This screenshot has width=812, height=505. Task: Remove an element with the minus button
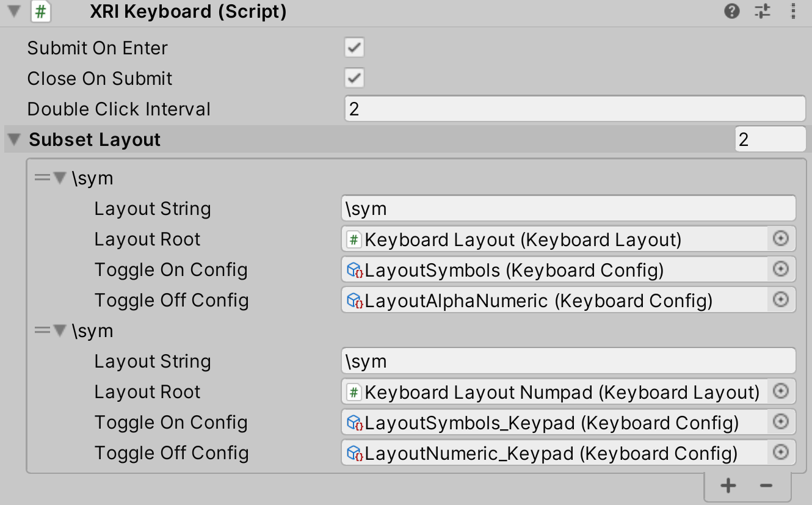[x=765, y=485]
